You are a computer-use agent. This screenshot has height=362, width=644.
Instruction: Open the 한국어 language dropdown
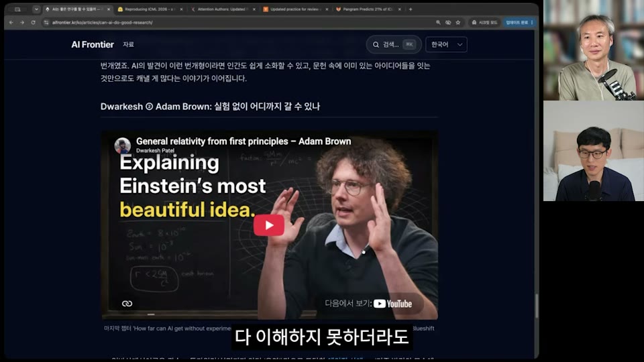point(446,44)
